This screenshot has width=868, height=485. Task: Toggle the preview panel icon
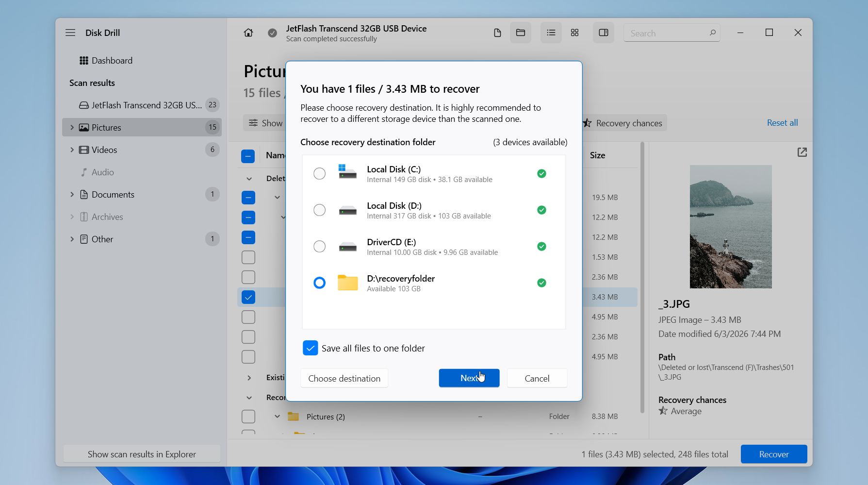point(604,33)
